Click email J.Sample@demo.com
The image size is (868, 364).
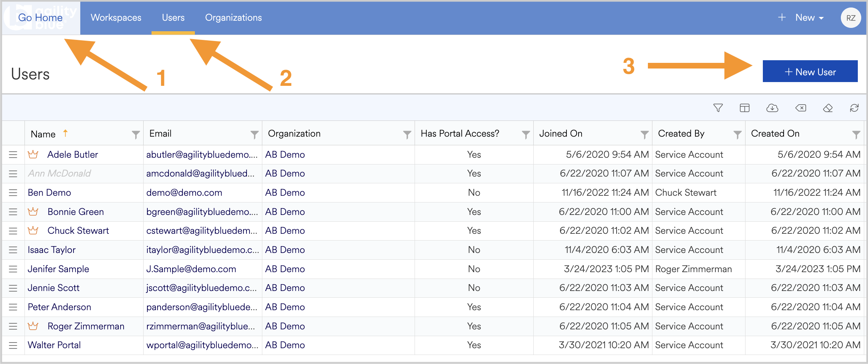tap(191, 269)
